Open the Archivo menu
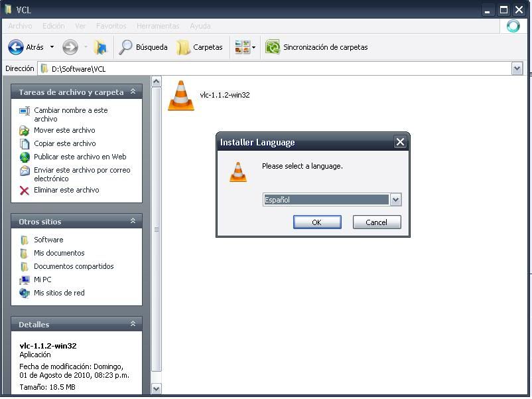 pos(20,26)
